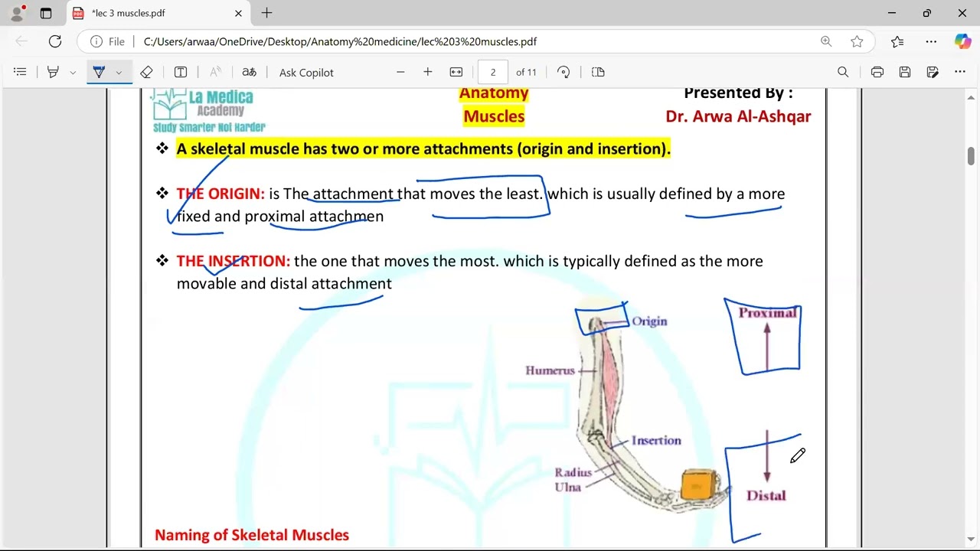Activate the Erase tool
This screenshot has height=551, width=980.
point(146,72)
